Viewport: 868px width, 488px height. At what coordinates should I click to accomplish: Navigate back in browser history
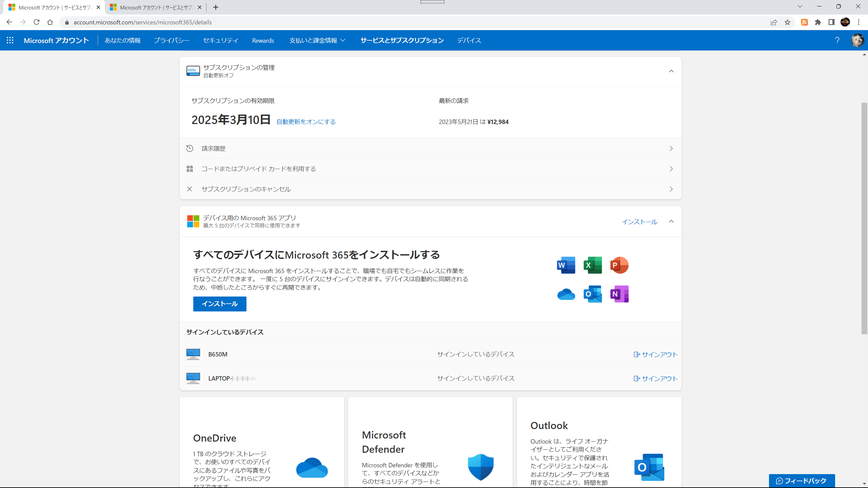(9, 22)
